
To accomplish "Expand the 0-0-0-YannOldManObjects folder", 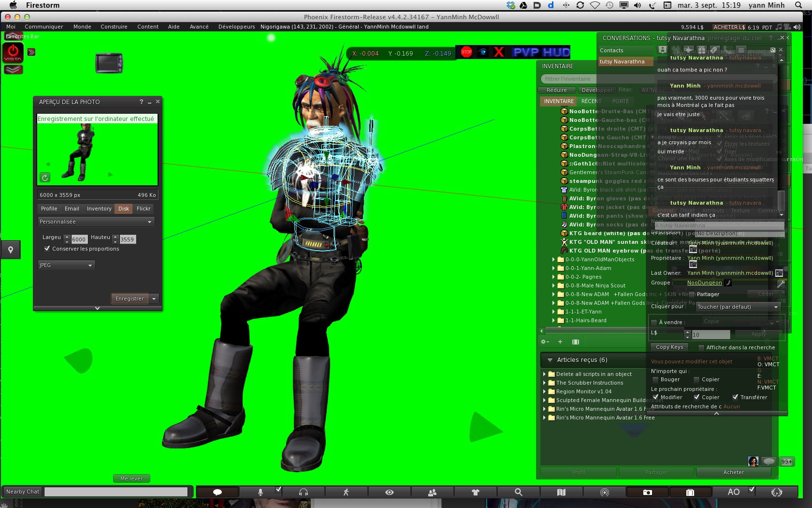I will click(554, 259).
